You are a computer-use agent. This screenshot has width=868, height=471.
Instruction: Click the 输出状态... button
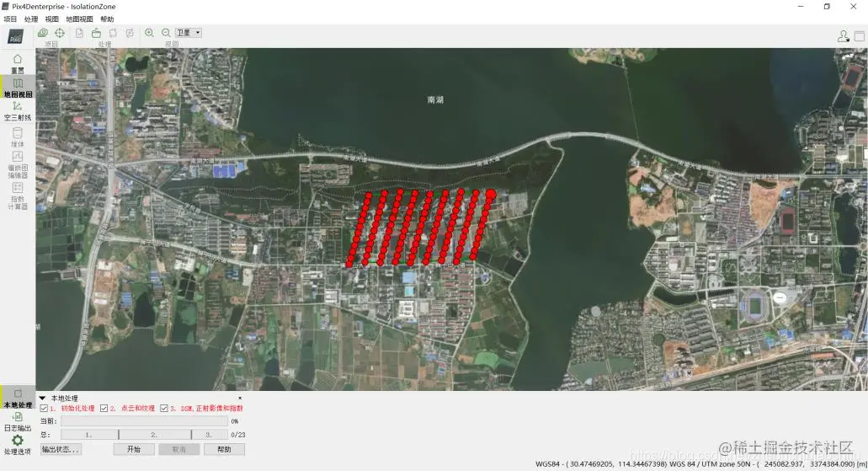(61, 449)
